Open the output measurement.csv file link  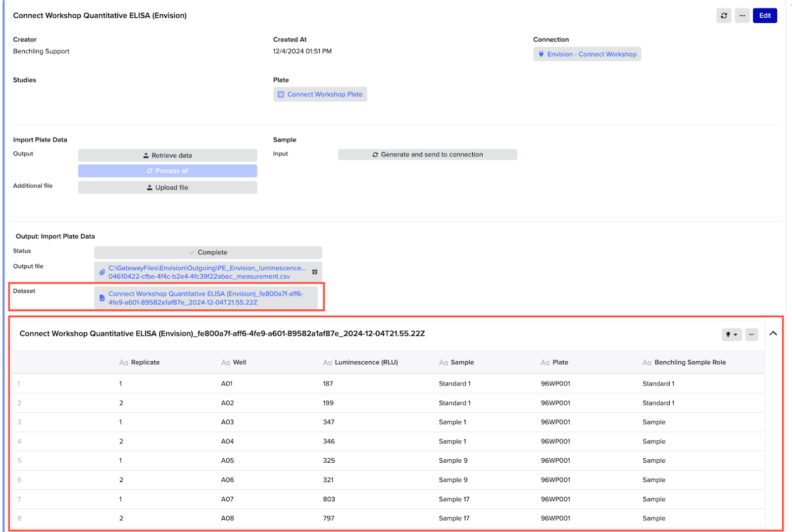pyautogui.click(x=207, y=272)
